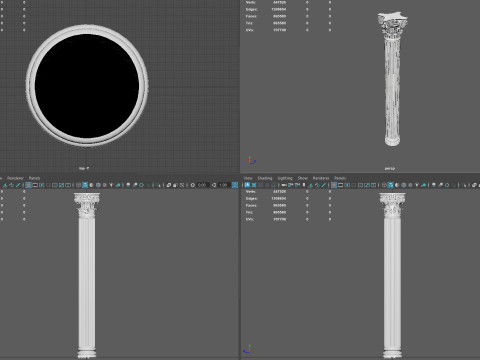Toggle Safe Action in left panel toolbar
The height and width of the screenshot is (360, 480).
(62, 185)
